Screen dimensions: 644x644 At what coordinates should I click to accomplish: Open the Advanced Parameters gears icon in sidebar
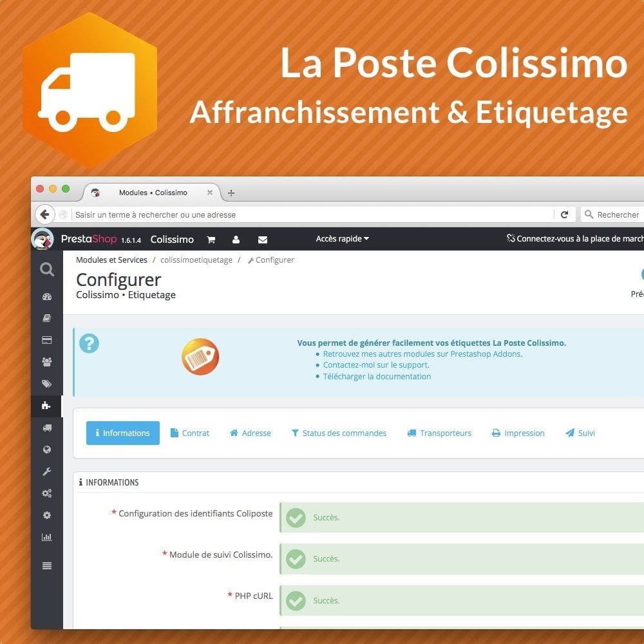[x=47, y=493]
